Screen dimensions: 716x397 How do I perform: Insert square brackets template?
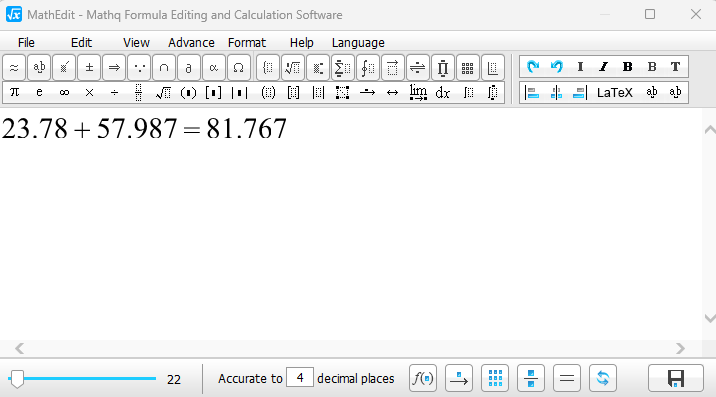(213, 93)
